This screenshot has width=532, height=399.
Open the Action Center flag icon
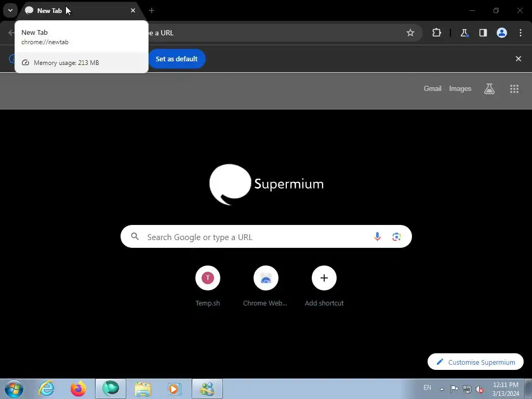(x=454, y=389)
